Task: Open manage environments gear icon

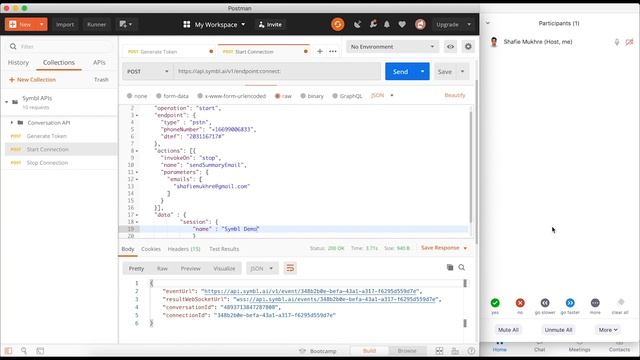Action: coord(468,47)
